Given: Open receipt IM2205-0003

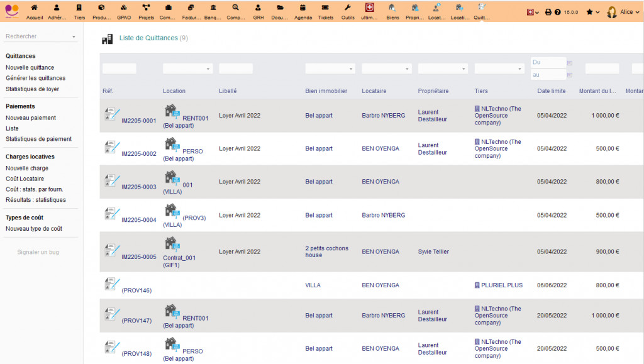Looking at the screenshot, I should 138,187.
